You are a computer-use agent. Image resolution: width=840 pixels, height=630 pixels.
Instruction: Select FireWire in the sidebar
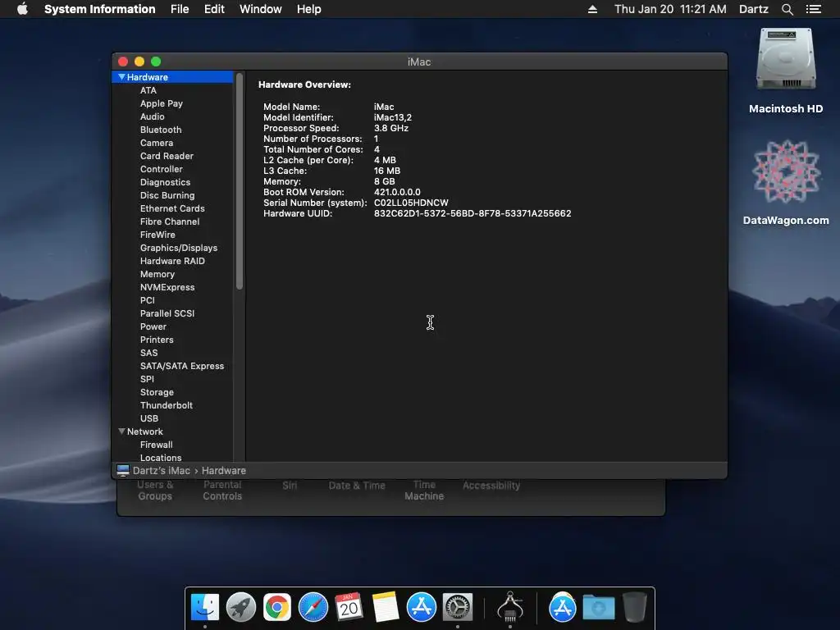pos(157,235)
